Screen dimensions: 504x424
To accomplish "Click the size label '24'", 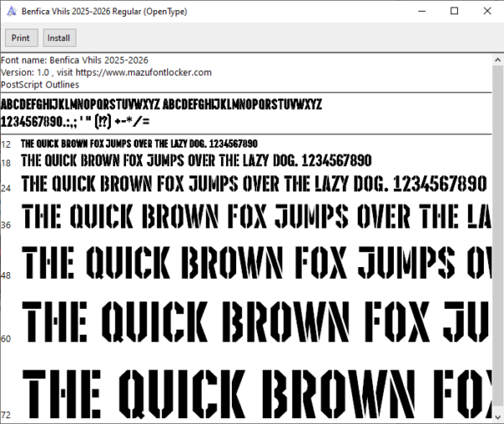I will click(6, 188).
